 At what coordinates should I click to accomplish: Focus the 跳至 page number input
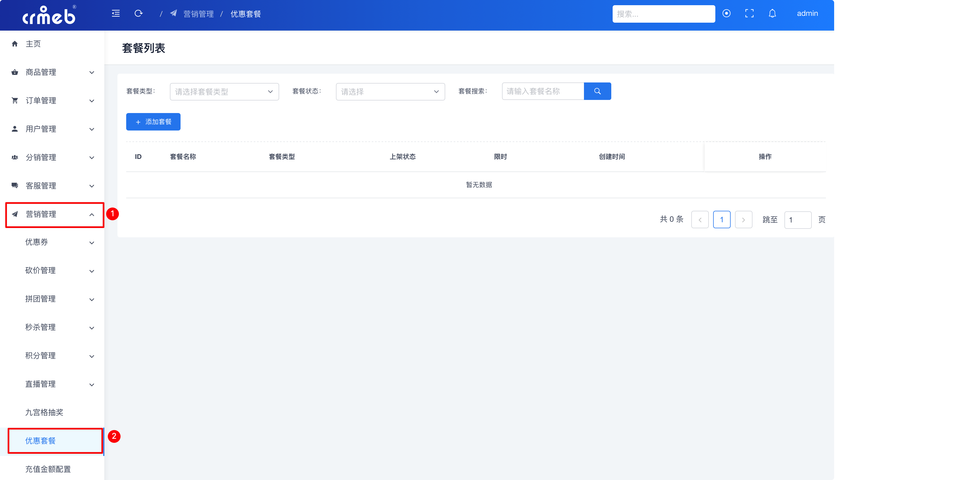798,220
